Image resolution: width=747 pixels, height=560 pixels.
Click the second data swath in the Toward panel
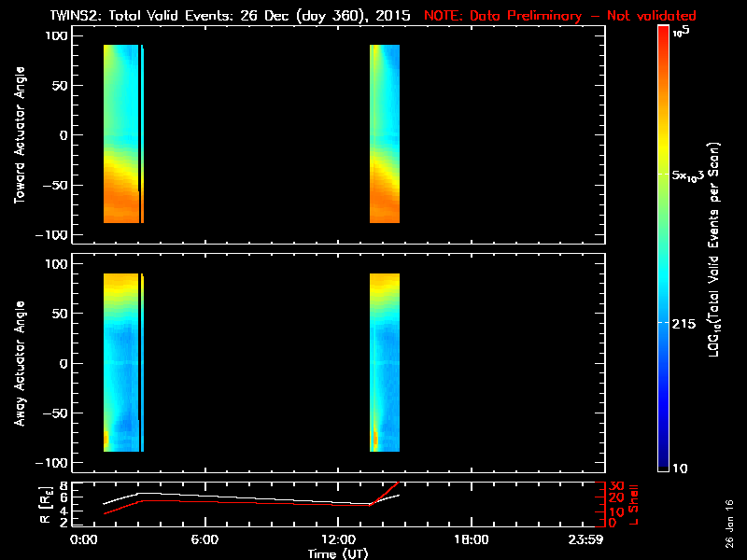(385, 134)
